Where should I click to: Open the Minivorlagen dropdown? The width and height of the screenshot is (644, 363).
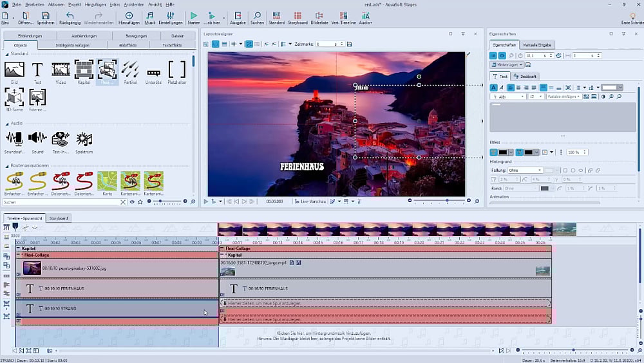pos(507,65)
